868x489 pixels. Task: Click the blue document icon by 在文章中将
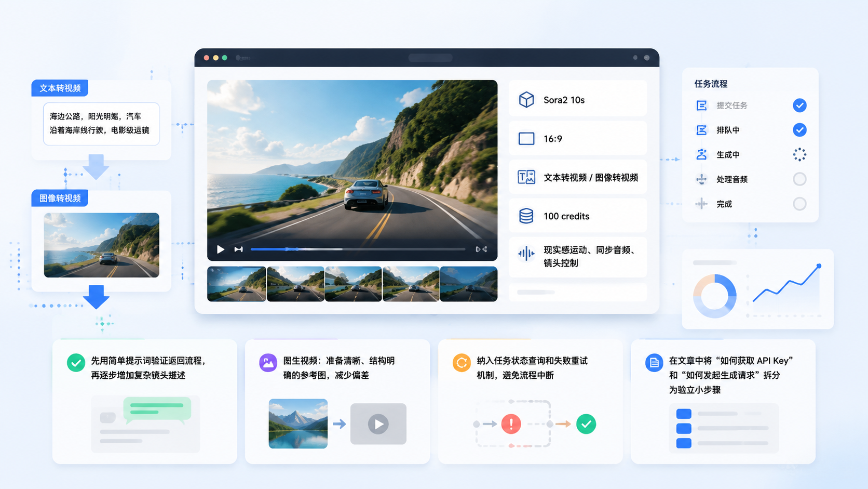[654, 362]
